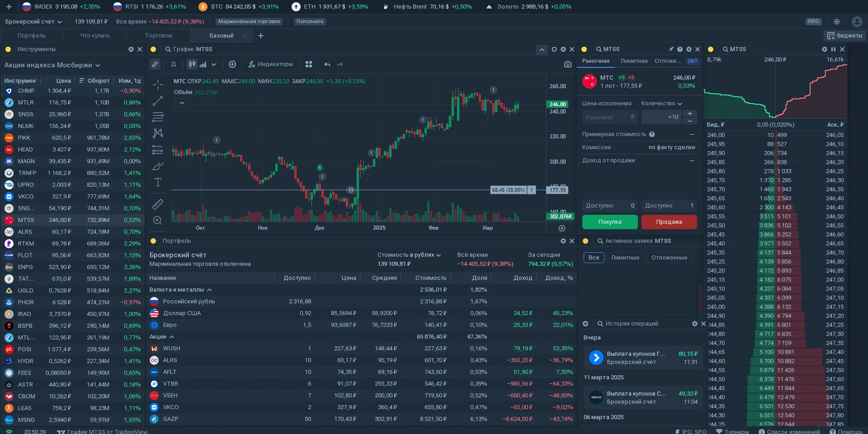
Task: Change the chart timeframe Д
Action: point(174,65)
